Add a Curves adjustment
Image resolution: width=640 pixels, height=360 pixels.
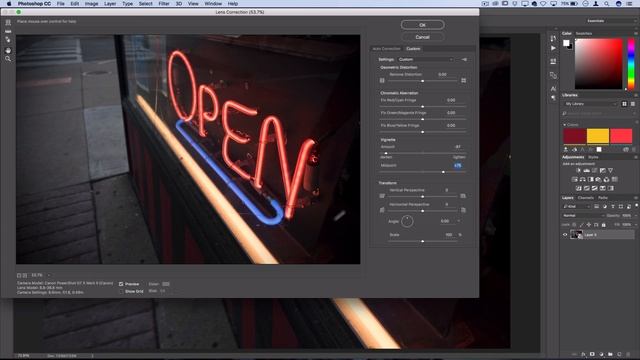(x=594, y=171)
